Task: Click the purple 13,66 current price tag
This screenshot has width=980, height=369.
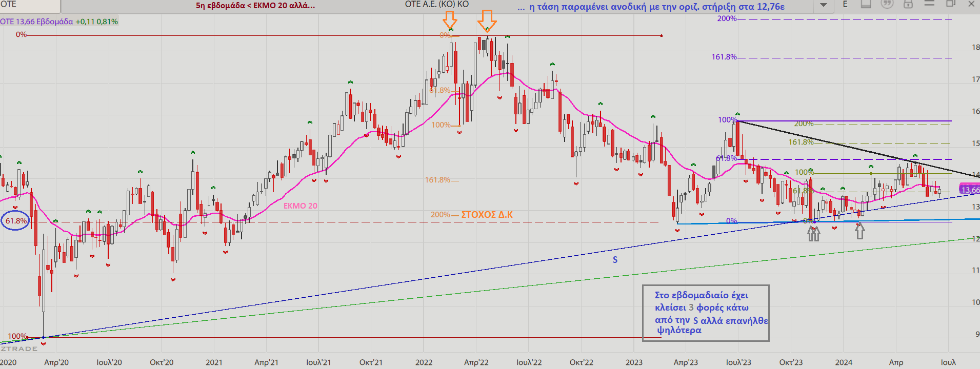Action: coord(970,190)
